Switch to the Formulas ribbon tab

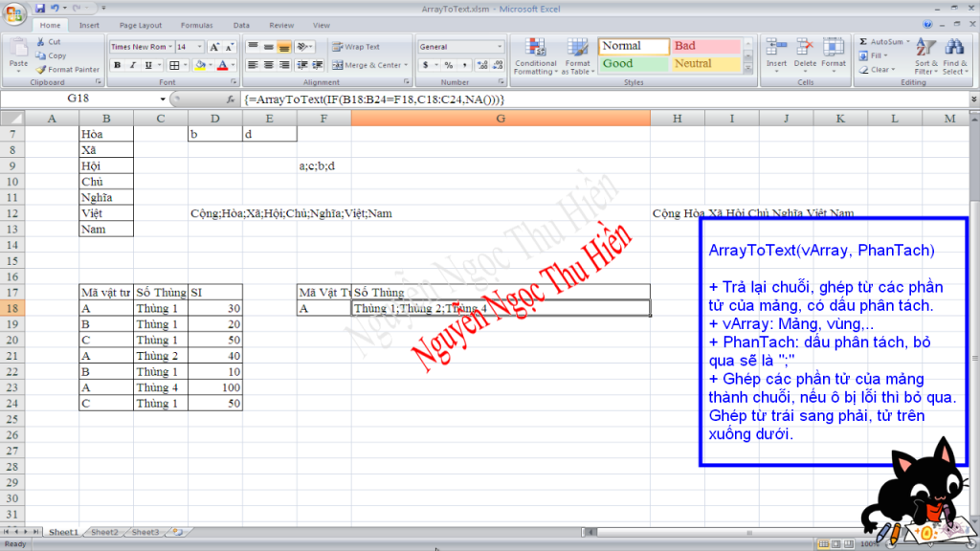pos(197,26)
